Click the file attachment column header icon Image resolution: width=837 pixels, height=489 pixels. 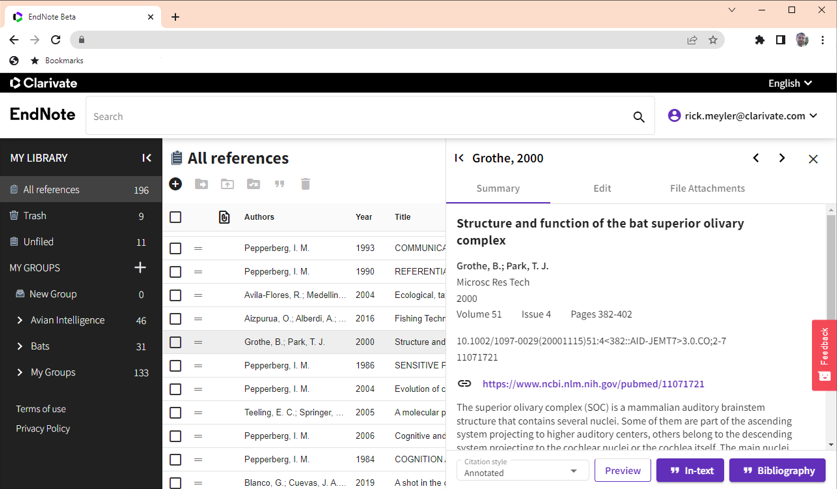click(x=224, y=217)
